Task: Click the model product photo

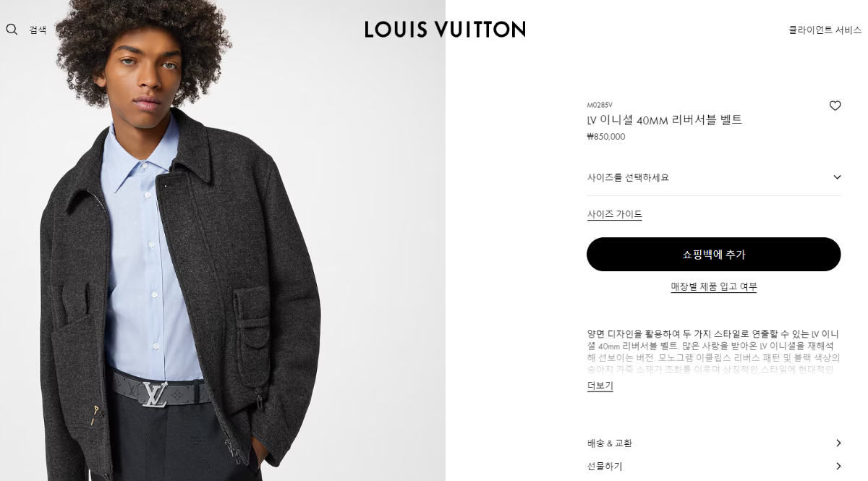Action: (x=223, y=240)
